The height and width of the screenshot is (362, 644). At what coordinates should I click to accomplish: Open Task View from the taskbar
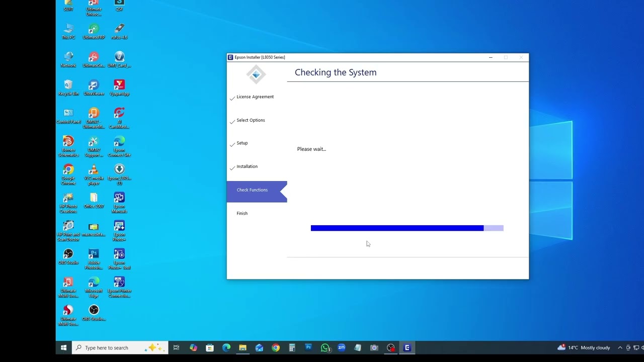click(x=176, y=347)
